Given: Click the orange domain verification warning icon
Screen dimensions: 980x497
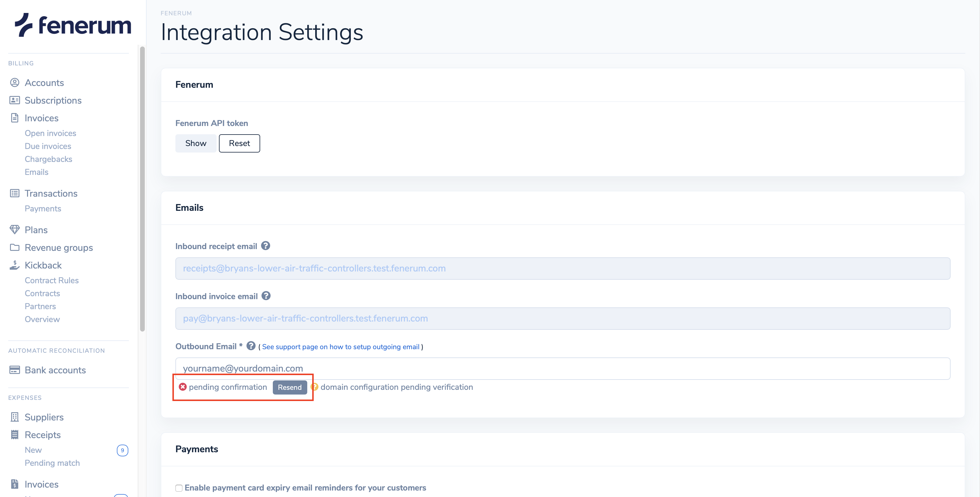Looking at the screenshot, I should [x=314, y=387].
